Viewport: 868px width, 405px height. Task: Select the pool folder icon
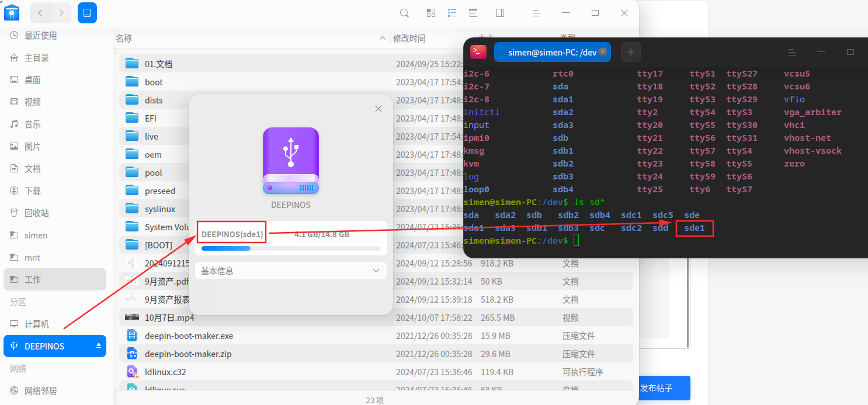tap(132, 172)
